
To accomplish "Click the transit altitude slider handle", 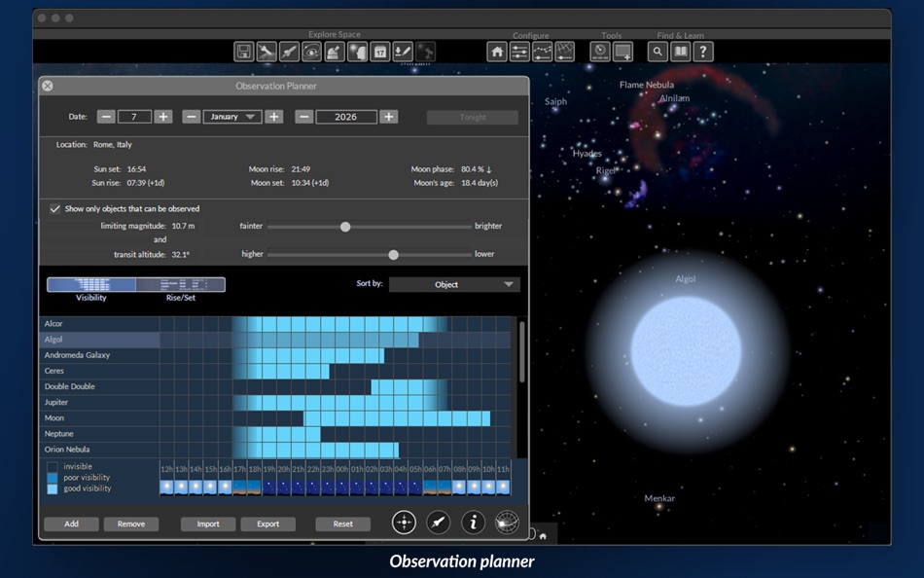I will click(394, 255).
